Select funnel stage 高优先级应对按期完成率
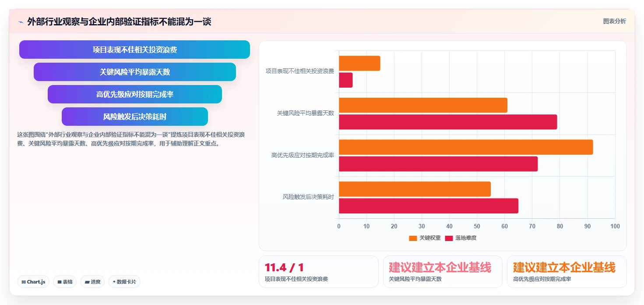The width and height of the screenshot is (644, 305). (x=135, y=94)
